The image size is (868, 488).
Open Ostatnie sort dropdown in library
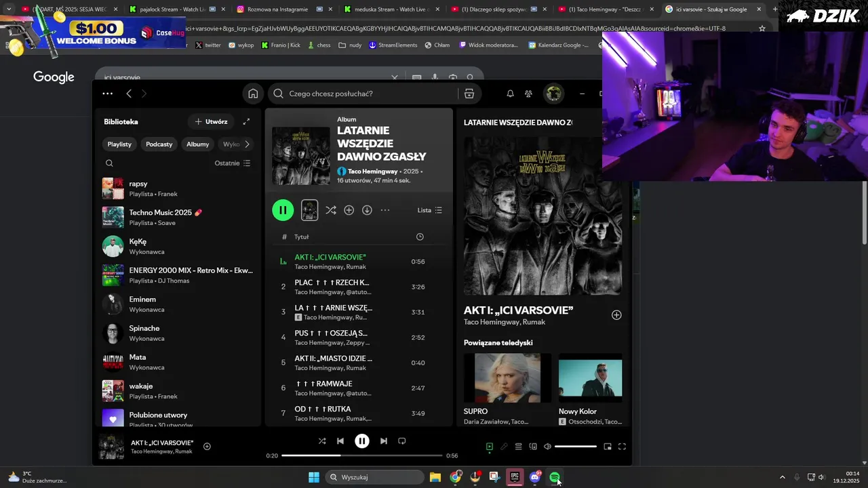coord(232,163)
